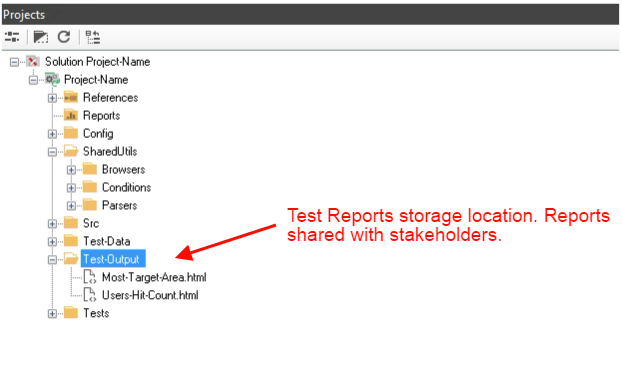Expand the Src folder
Viewport: 622px width, 372px height.
point(52,224)
